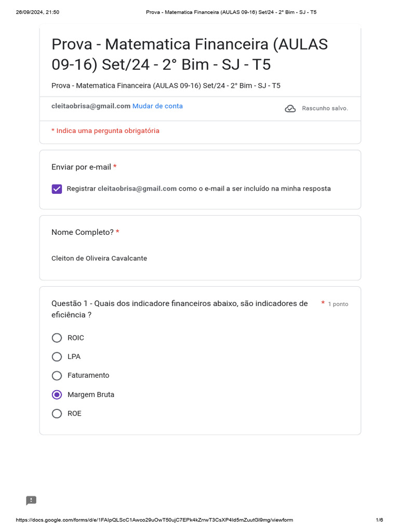Image resolution: width=399 pixels, height=532 pixels.
Task: Select Faturamento as the answer
Action: [57, 375]
